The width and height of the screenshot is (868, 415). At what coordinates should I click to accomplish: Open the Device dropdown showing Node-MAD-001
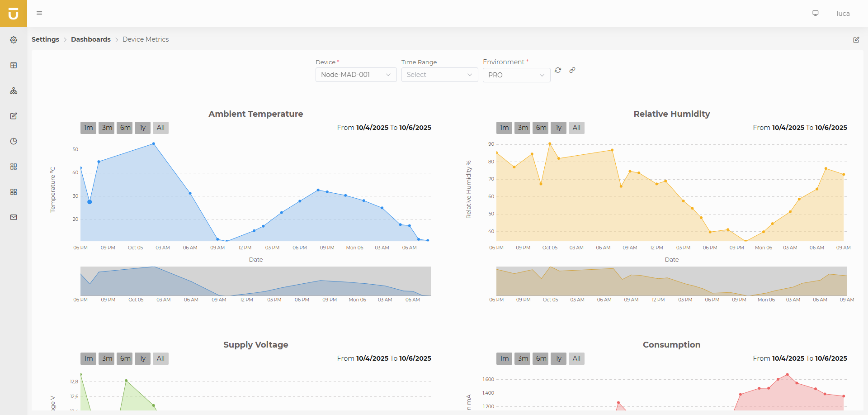point(356,75)
